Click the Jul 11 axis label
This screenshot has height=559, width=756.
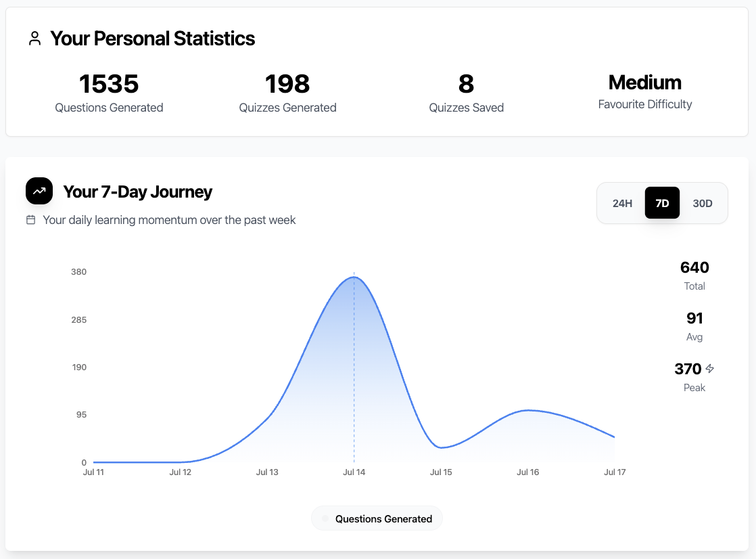[93, 472]
